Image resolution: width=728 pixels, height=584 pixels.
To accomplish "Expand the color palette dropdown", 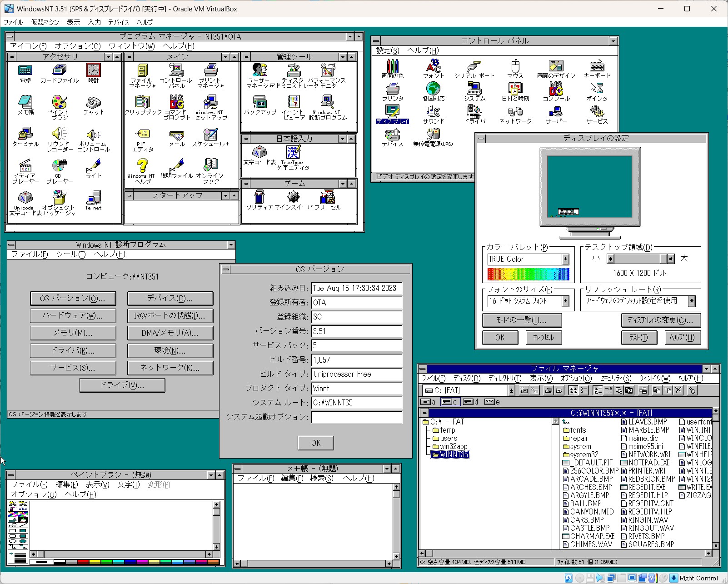I will 565,260.
